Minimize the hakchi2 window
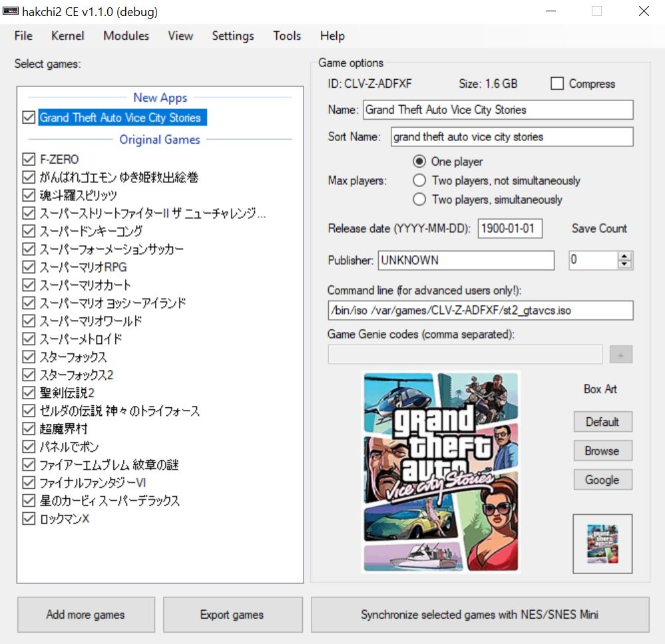 click(551, 11)
